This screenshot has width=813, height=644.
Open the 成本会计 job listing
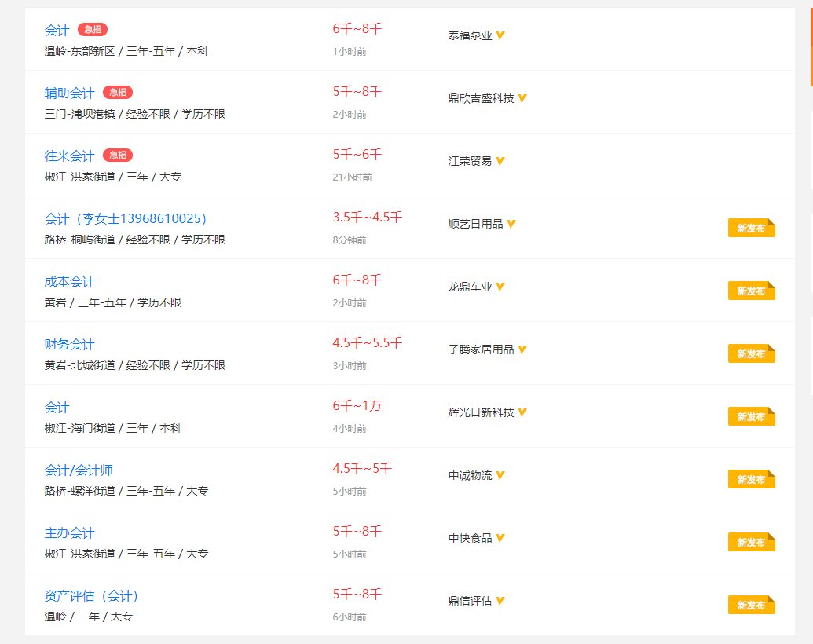coord(69,282)
